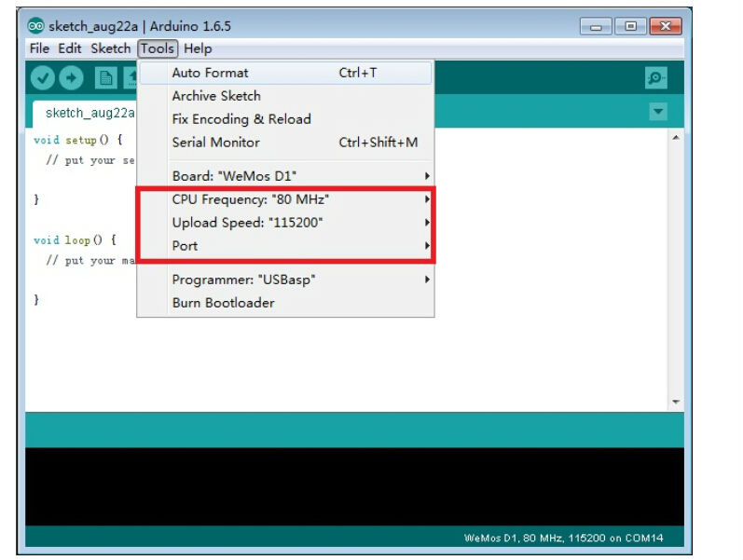
Task: Select Fix Encoding & Reload
Action: point(241,119)
